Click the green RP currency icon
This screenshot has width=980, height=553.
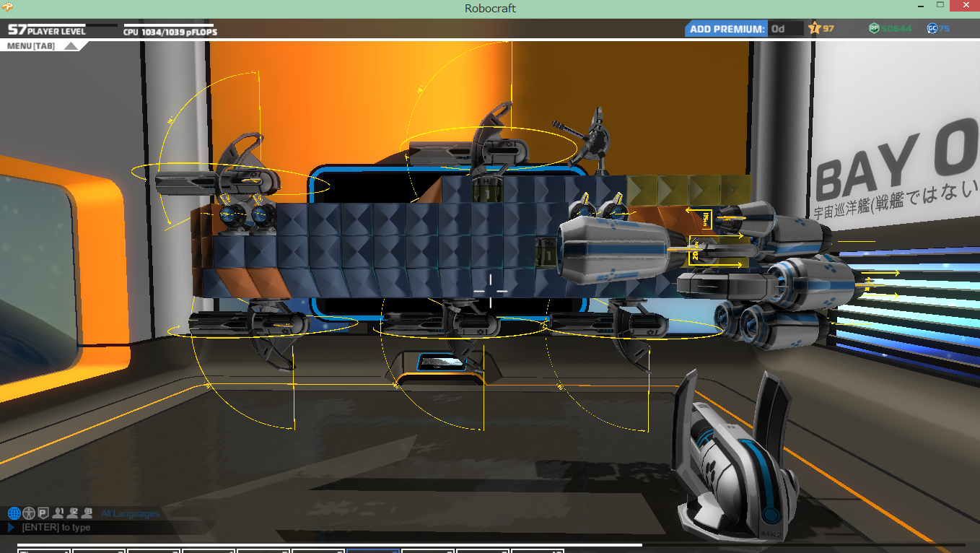click(874, 29)
